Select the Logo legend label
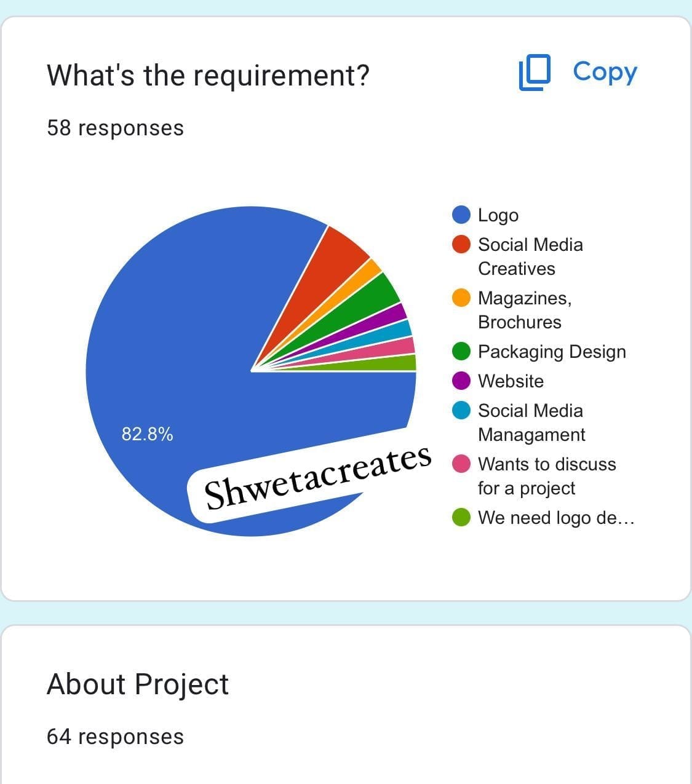 click(498, 215)
